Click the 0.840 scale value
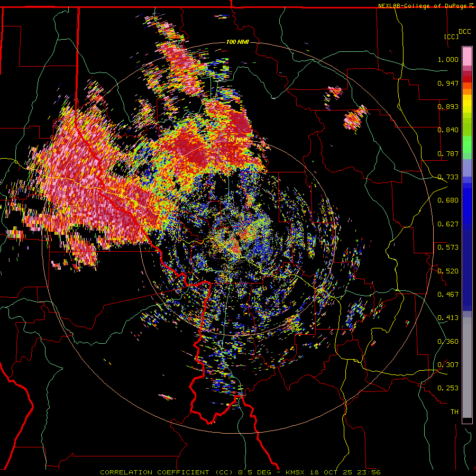 [x=448, y=130]
